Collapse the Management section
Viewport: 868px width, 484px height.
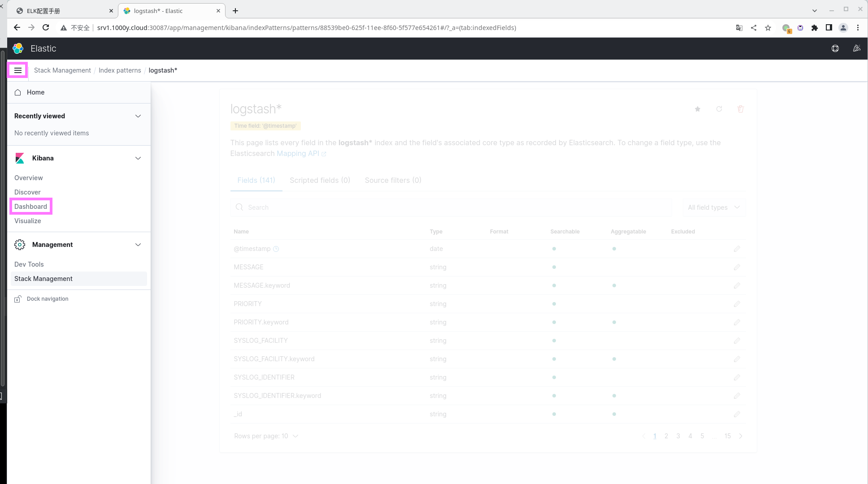point(138,245)
